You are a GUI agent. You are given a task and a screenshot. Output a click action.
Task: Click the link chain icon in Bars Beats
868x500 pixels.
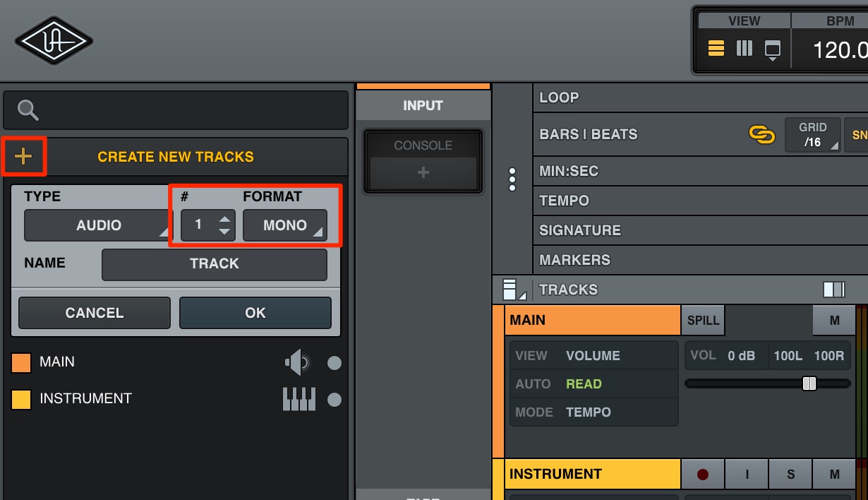[x=761, y=134]
